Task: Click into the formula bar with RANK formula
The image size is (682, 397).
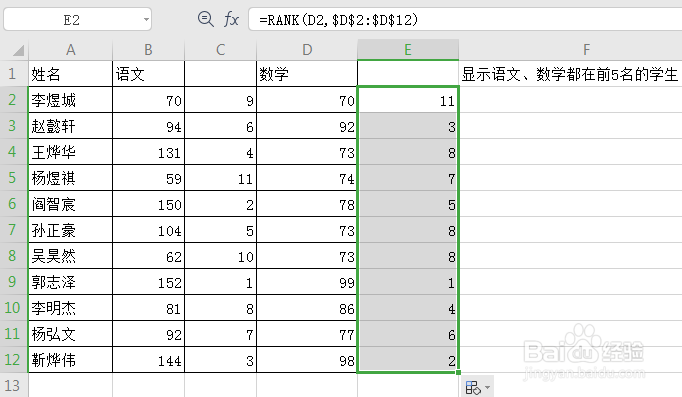Action: tap(465, 20)
